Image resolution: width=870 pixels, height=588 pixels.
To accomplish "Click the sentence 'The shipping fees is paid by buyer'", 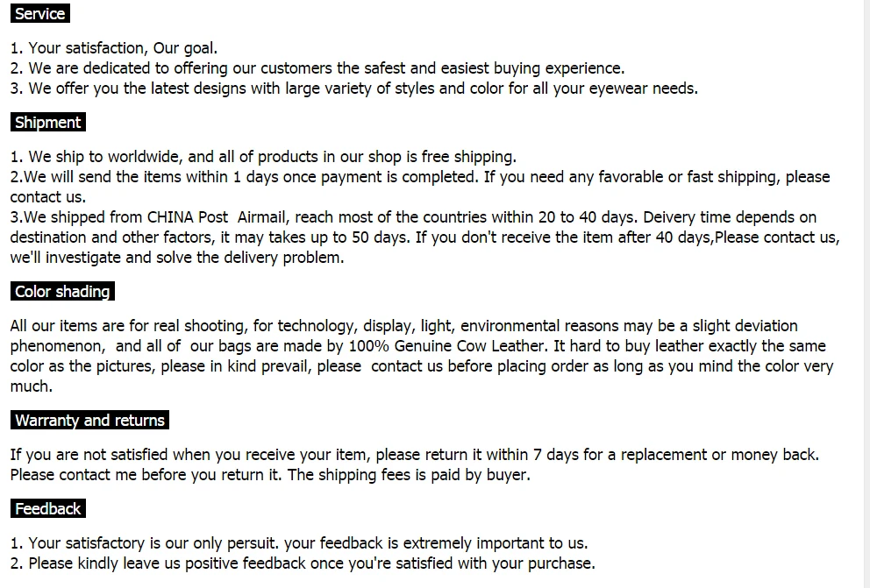I will point(409,475).
